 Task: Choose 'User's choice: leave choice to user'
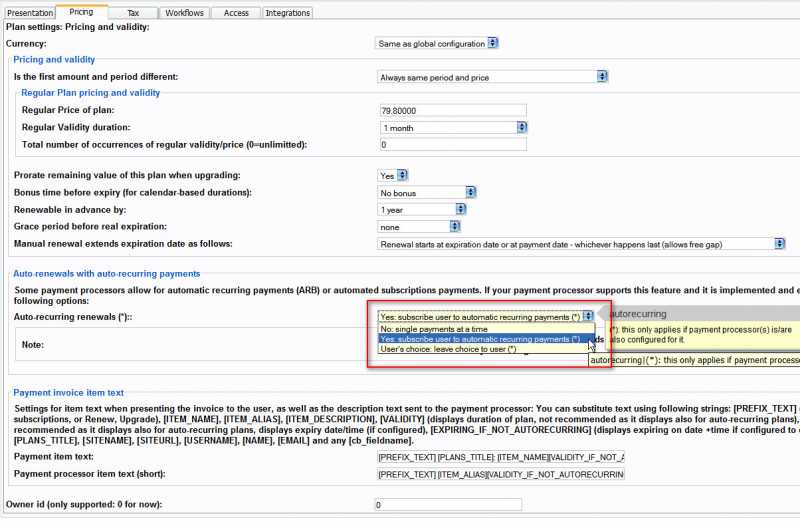pos(486,349)
